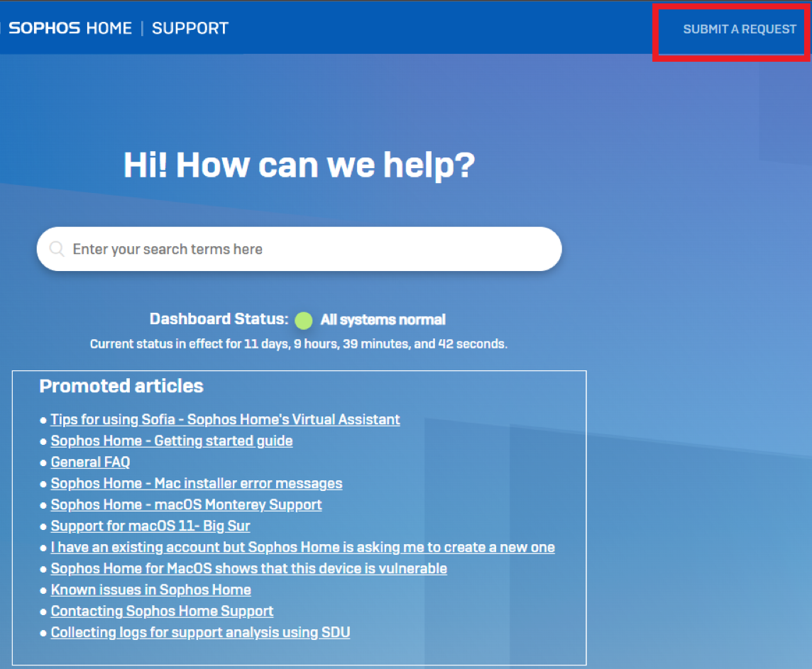Open Tips for using Sofia article
The image size is (812, 669).
coord(225,419)
